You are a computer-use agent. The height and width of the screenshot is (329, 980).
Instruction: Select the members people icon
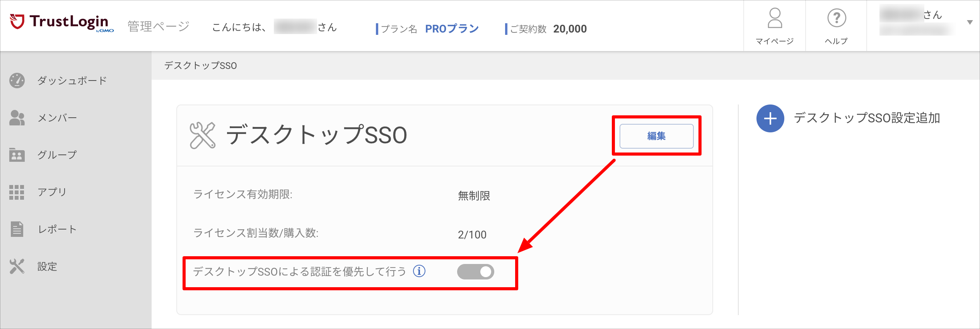(17, 118)
